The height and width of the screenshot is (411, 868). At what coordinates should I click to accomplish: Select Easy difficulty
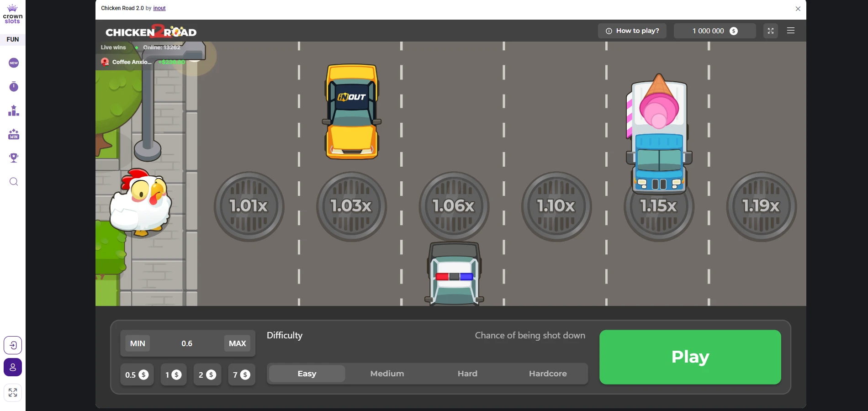pyautogui.click(x=307, y=374)
